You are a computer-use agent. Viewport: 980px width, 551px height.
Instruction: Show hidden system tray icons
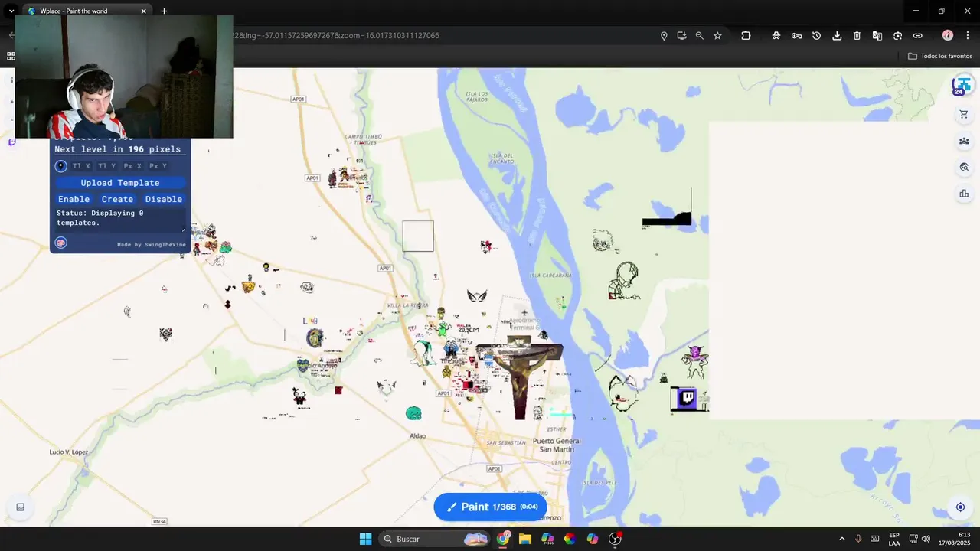(x=841, y=539)
